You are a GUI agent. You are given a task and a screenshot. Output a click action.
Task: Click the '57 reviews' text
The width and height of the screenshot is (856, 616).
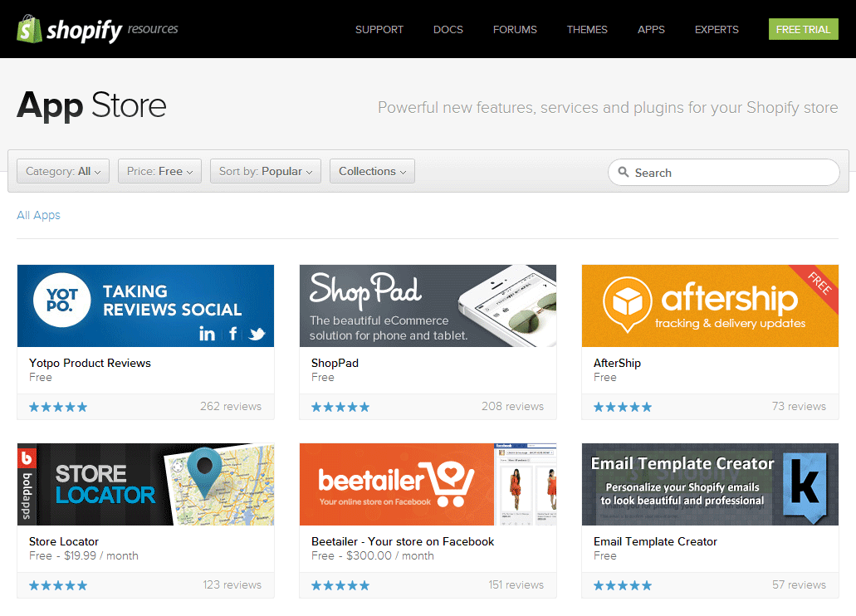click(799, 585)
